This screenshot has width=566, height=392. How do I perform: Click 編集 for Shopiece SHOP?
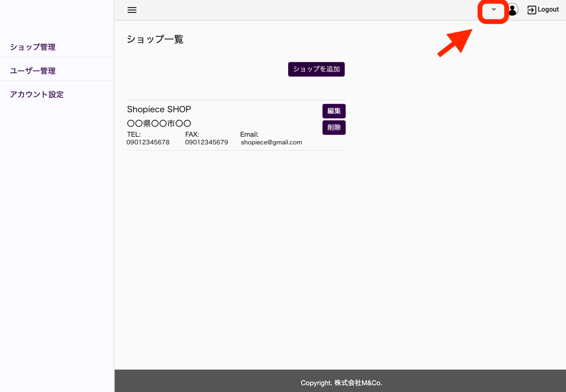(334, 111)
